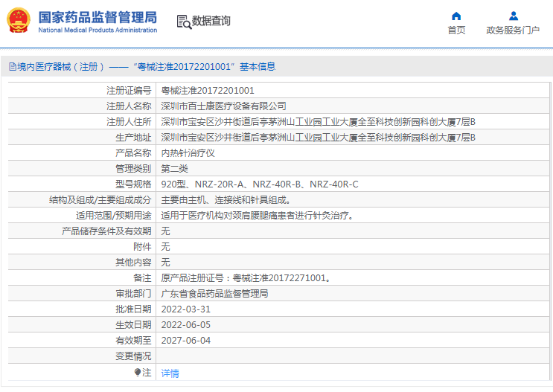Select product name 内热针治疗仪
Viewport: 553px width, 392px height.
point(188,153)
